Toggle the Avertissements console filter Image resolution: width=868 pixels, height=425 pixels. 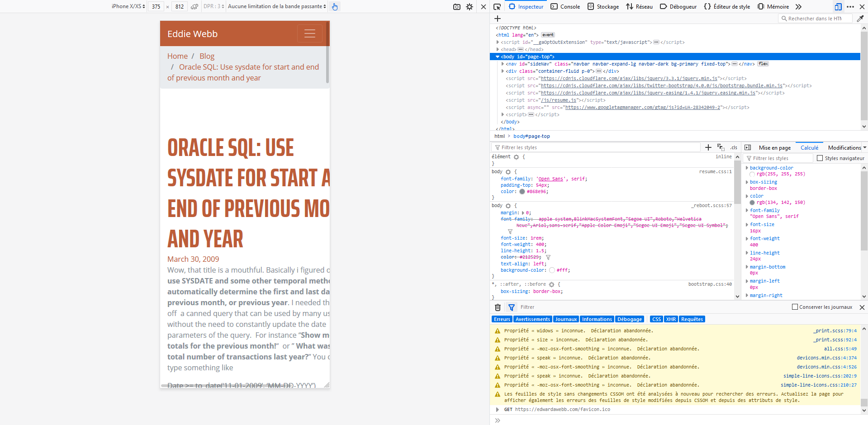(532, 319)
